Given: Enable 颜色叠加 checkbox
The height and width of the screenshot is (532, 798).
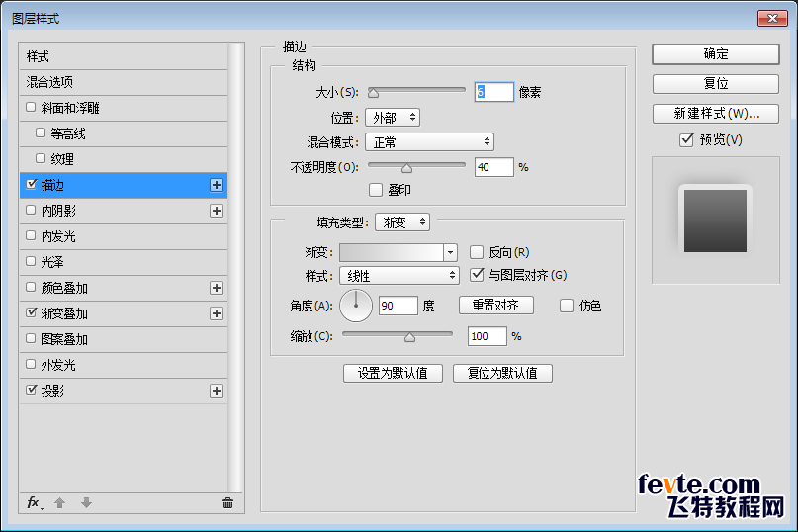Looking at the screenshot, I should [31, 287].
